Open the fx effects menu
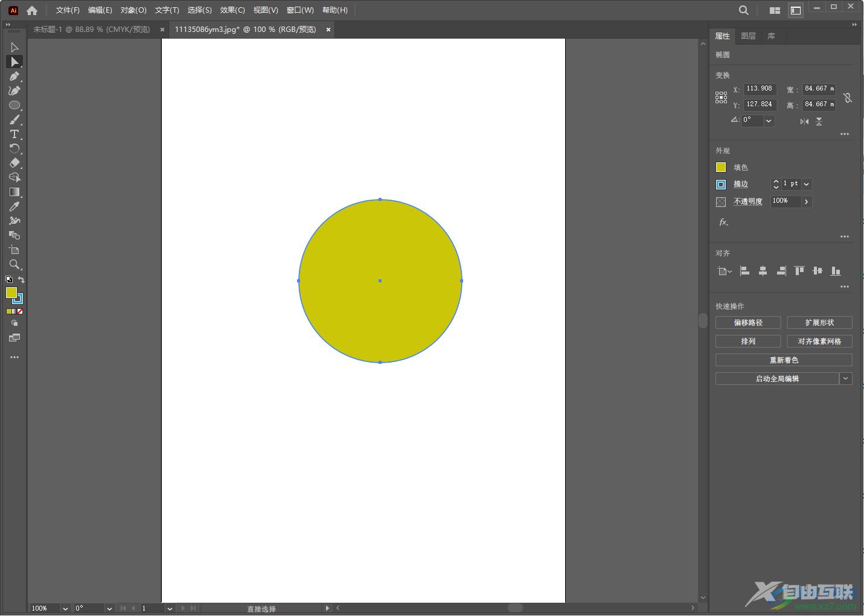The height and width of the screenshot is (616, 864). (x=723, y=222)
